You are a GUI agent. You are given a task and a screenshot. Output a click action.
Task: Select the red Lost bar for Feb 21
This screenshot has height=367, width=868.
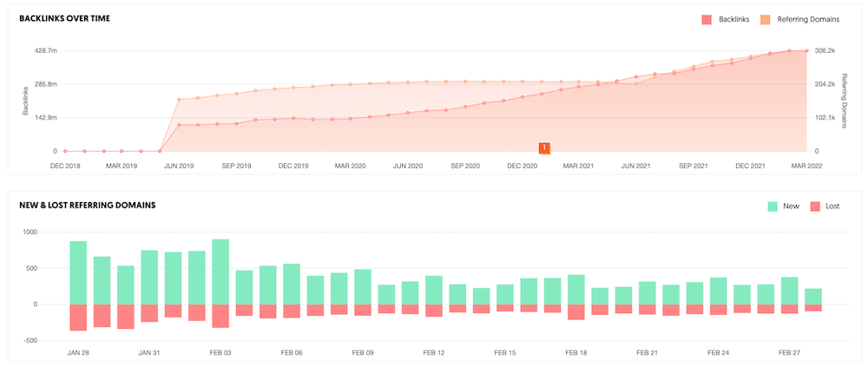coord(647,309)
